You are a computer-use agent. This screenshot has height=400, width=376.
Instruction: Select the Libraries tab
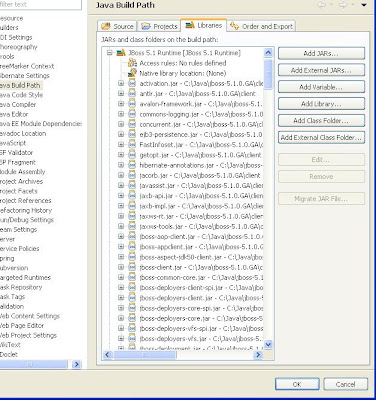204,25
